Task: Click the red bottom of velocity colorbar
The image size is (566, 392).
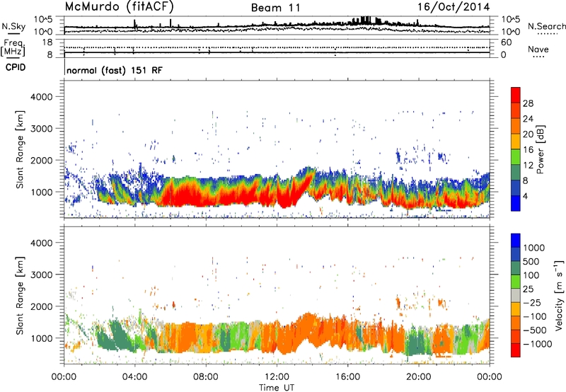Action: coord(516,350)
